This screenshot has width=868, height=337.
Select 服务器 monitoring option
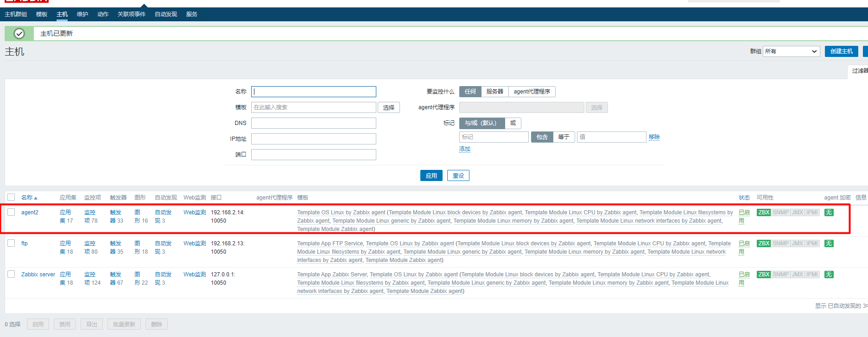click(x=495, y=92)
